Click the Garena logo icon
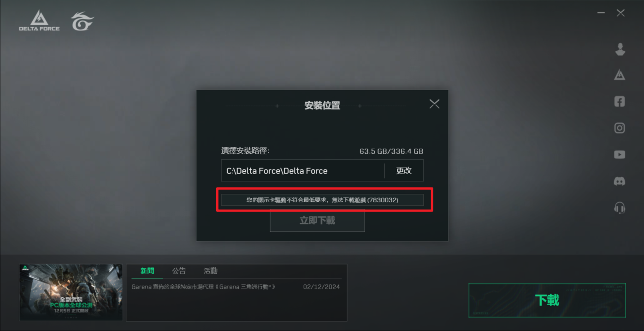 [x=82, y=21]
